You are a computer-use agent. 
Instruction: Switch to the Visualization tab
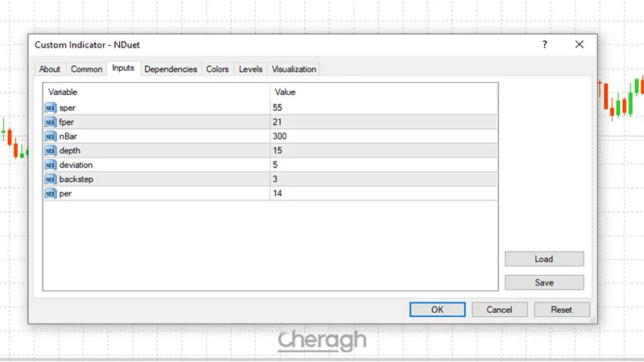click(x=294, y=69)
